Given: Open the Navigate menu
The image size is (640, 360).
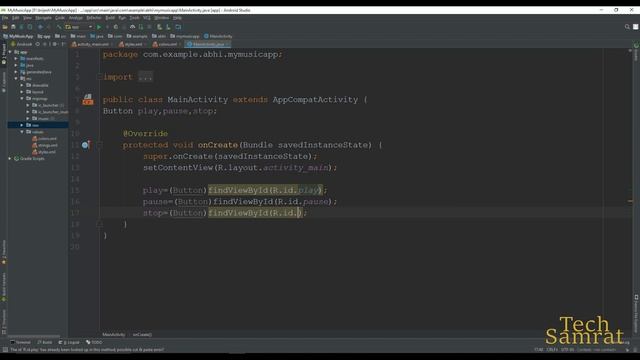Looking at the screenshot, I should pos(43,18).
